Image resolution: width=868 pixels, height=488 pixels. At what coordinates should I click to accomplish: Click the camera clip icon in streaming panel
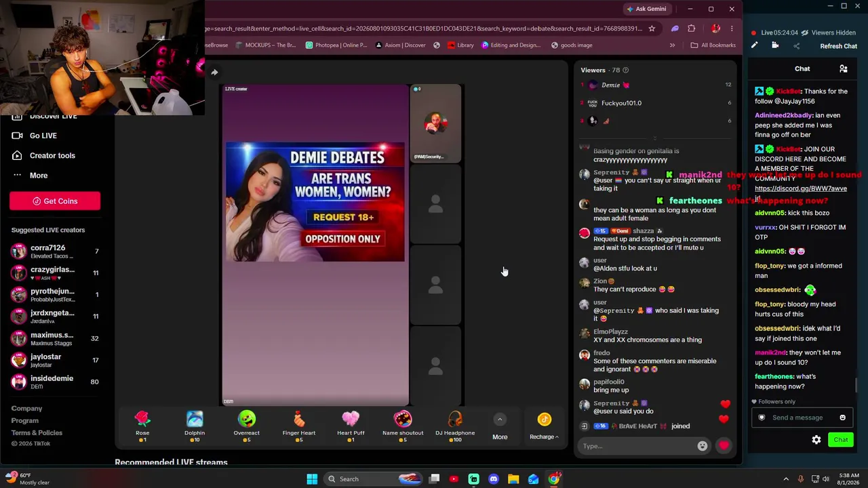coord(775,45)
